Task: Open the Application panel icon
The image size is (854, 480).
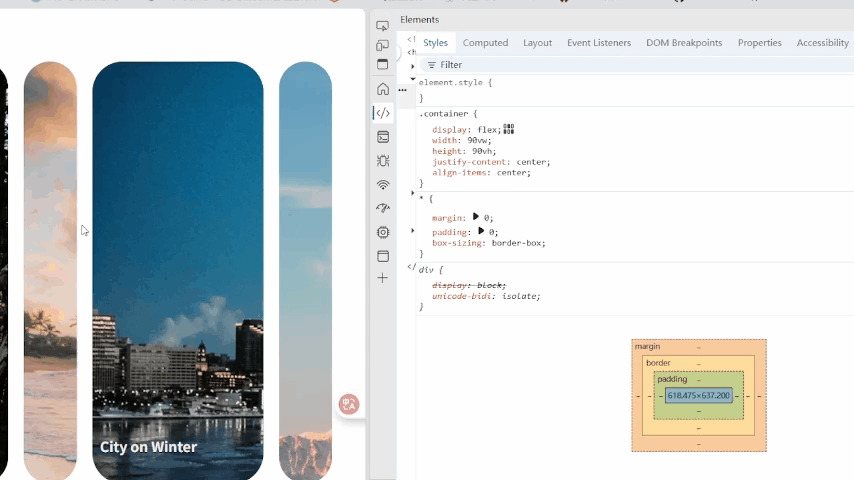Action: point(383,256)
